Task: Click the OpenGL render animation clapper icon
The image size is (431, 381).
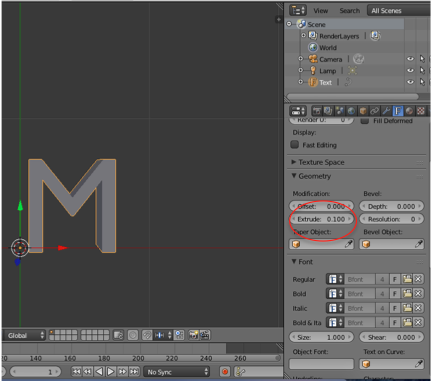Action: point(205,335)
